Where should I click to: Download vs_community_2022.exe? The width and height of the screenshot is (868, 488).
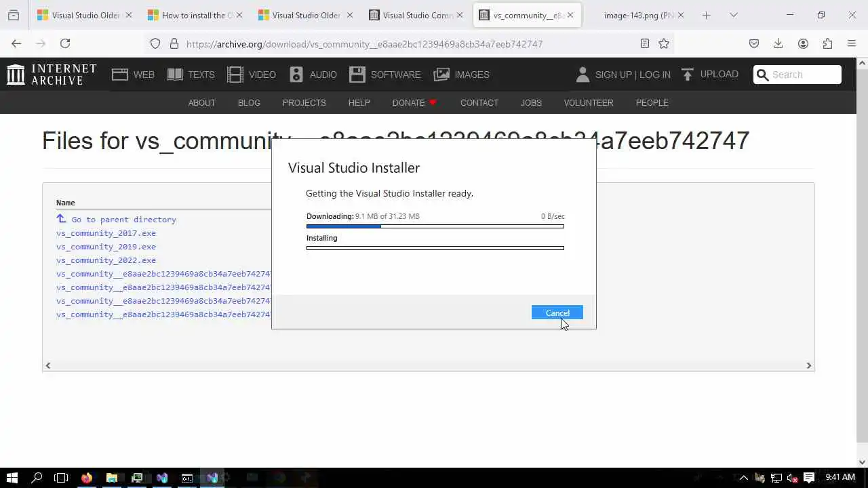(106, 260)
